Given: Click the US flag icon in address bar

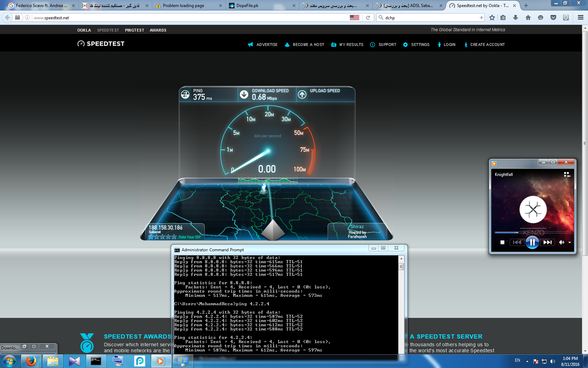Looking at the screenshot, I should click(355, 18).
